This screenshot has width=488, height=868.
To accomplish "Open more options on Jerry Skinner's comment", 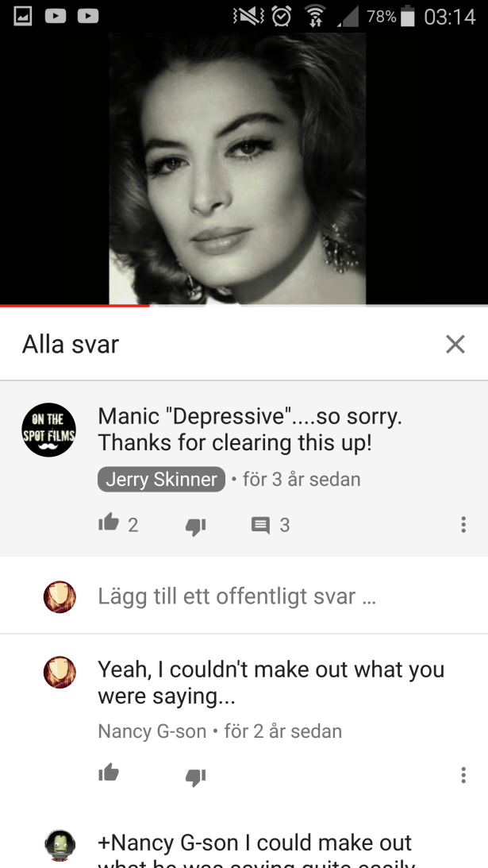I will click(x=463, y=524).
